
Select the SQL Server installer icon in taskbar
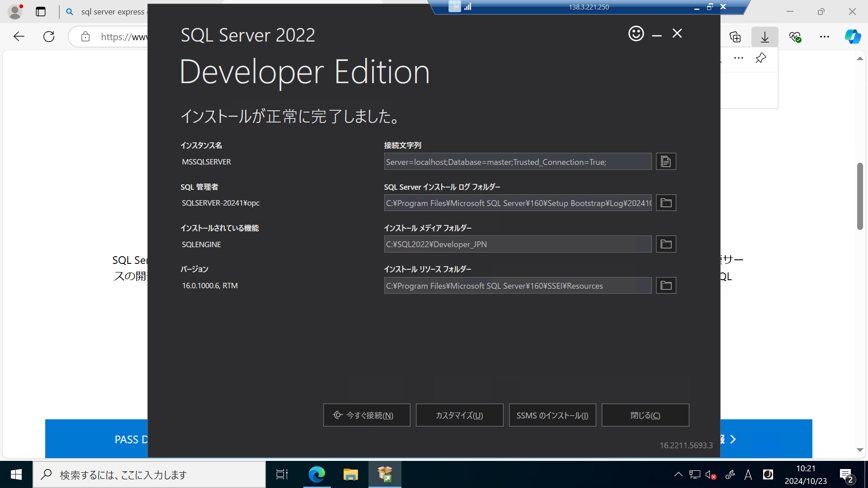point(384,474)
